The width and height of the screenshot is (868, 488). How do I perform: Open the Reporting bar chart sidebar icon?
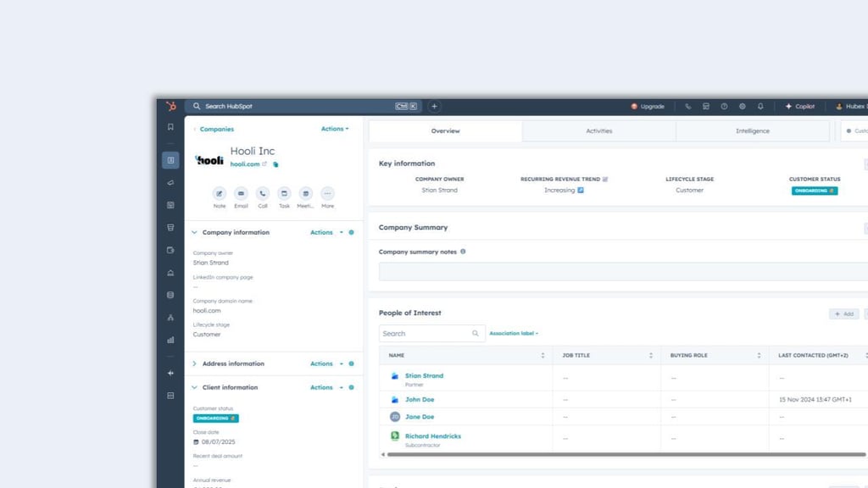[x=170, y=340]
